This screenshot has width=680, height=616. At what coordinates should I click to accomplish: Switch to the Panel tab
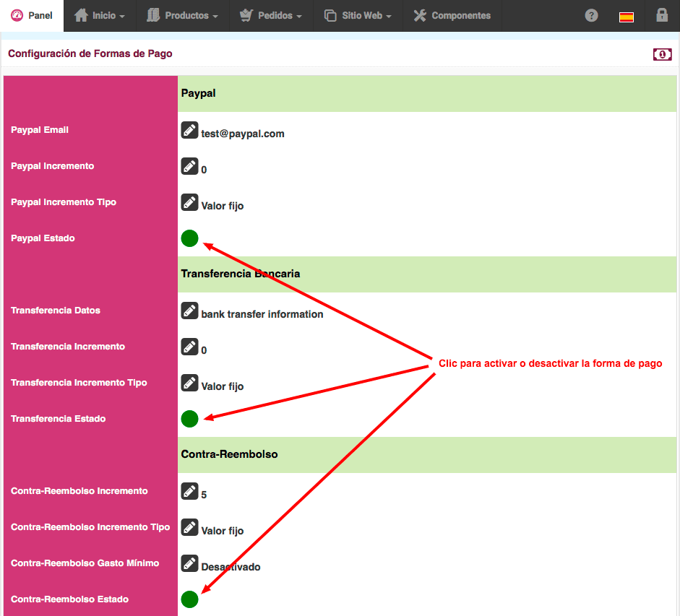pos(32,15)
